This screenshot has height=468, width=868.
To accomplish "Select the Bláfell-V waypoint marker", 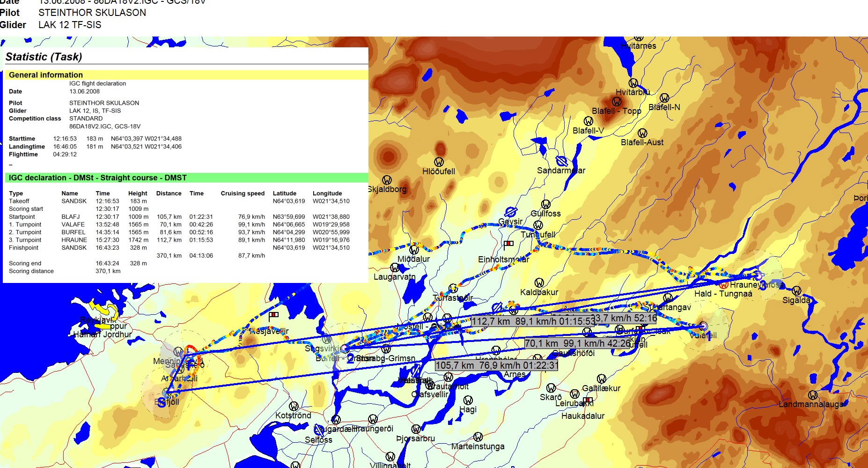I will (x=588, y=121).
